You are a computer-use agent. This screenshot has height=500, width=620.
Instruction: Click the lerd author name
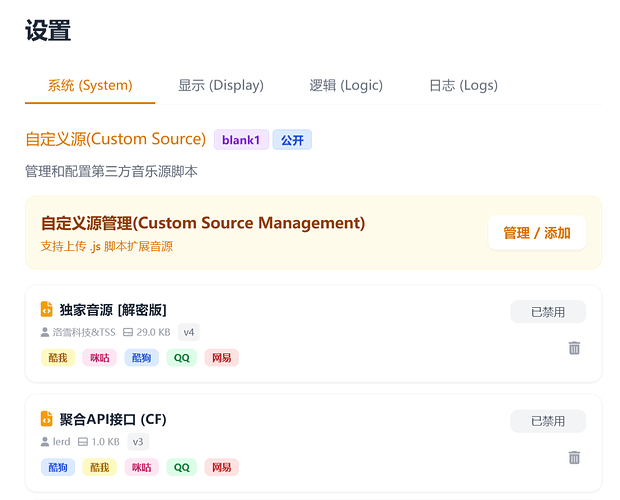click(61, 442)
